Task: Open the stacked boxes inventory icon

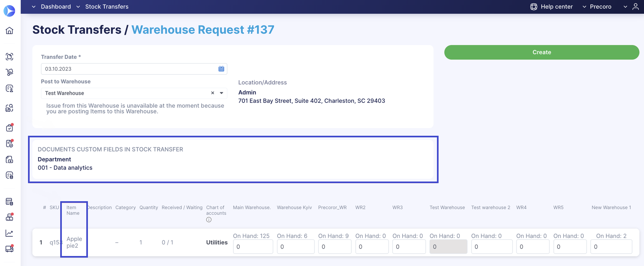Action: [x=10, y=217]
